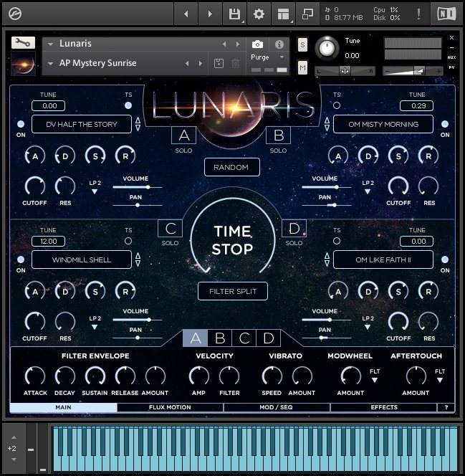Click the Vibrato SPEED knob
The image size is (465, 476).
[x=272, y=376]
